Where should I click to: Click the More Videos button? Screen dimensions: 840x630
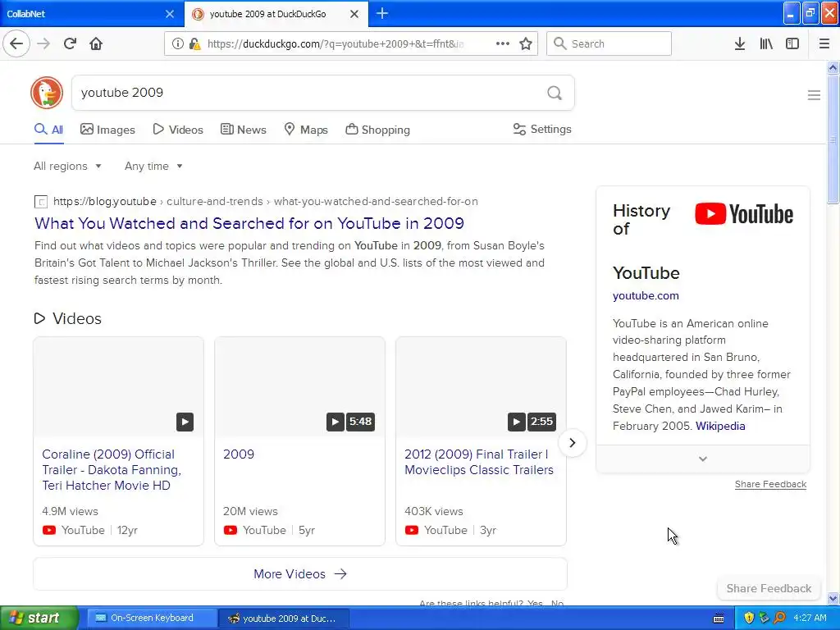pyautogui.click(x=300, y=573)
